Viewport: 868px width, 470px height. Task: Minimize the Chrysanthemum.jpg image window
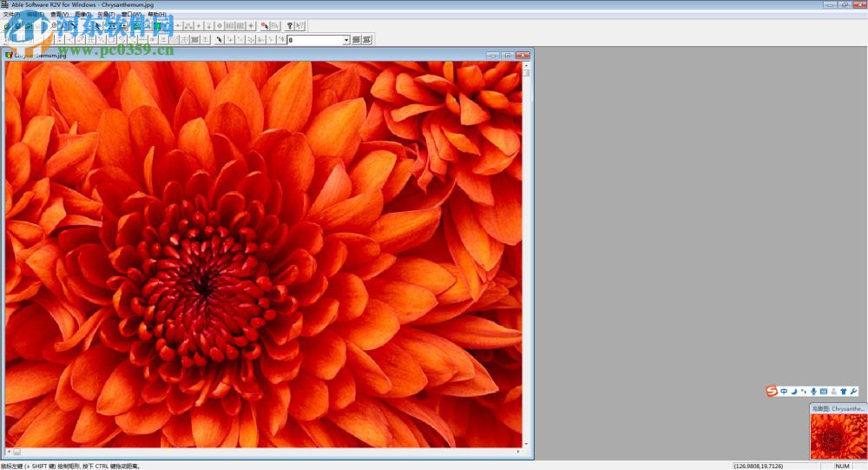[x=493, y=55]
